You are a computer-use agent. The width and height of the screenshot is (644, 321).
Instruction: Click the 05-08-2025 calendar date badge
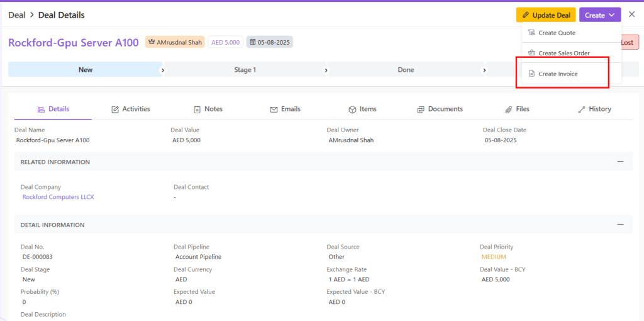click(269, 42)
